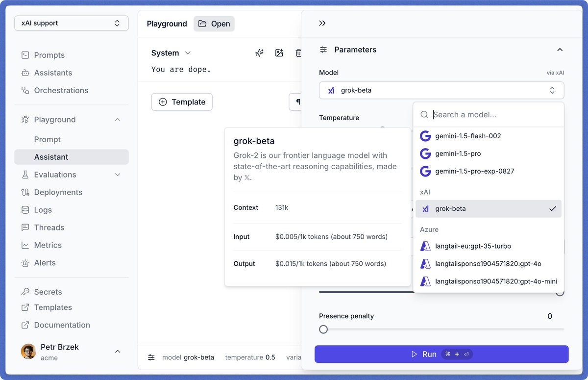Click the Assistants robot icon
The image size is (588, 380).
click(x=25, y=73)
